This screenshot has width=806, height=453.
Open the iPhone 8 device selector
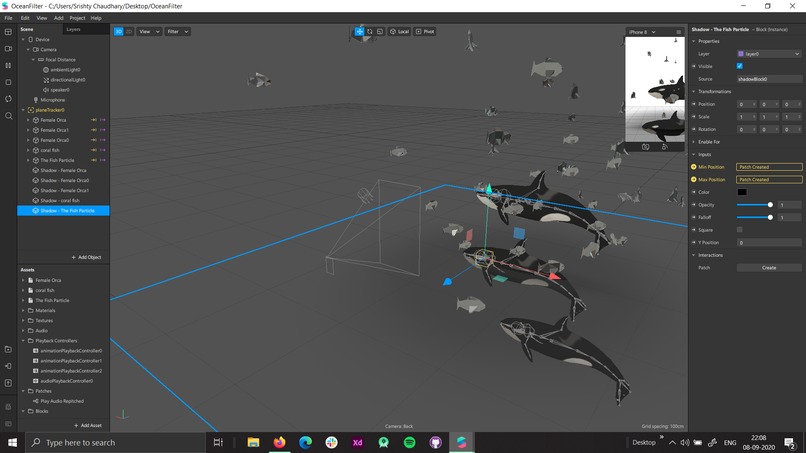(642, 32)
